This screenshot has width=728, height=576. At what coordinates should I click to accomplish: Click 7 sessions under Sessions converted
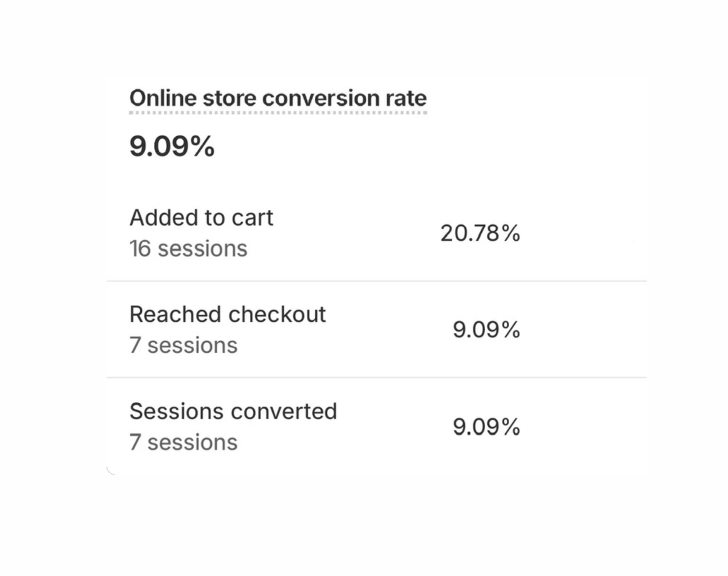click(x=183, y=442)
